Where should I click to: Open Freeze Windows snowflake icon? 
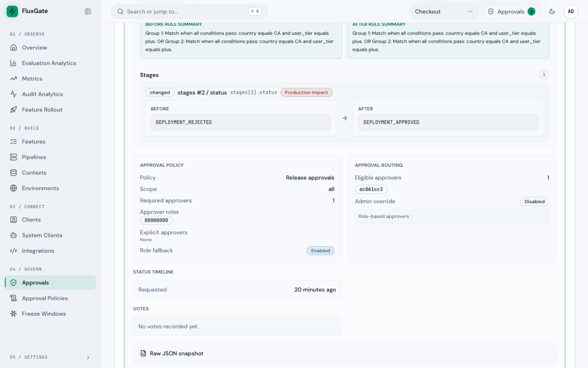click(14, 314)
